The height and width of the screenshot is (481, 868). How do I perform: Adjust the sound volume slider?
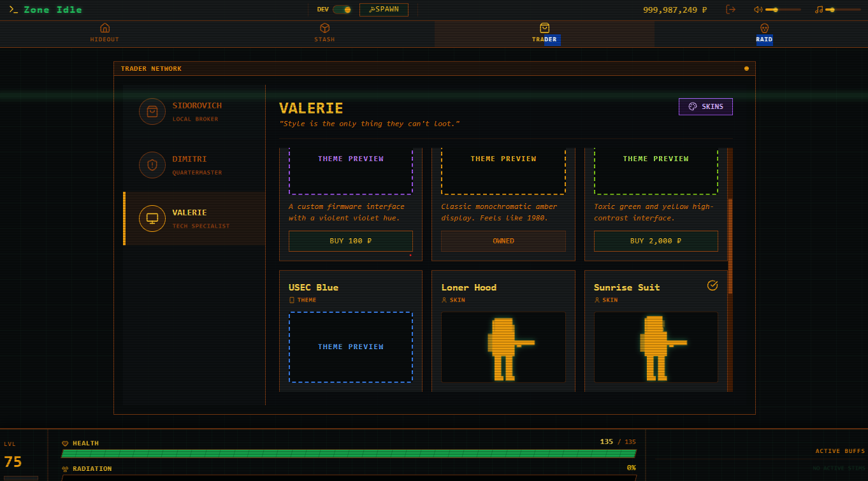click(783, 10)
